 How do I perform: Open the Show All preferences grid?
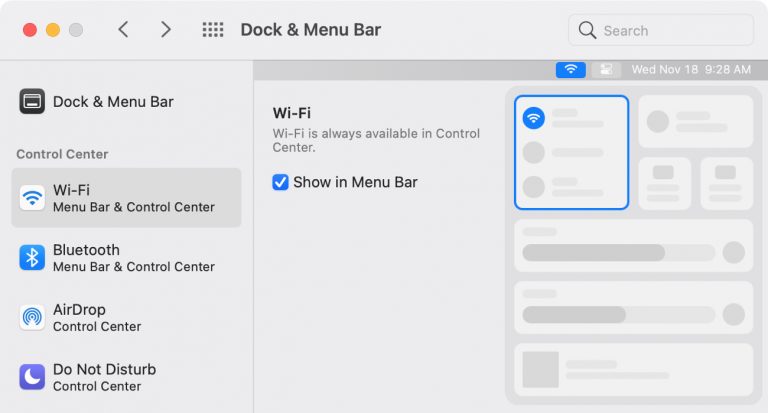point(213,30)
